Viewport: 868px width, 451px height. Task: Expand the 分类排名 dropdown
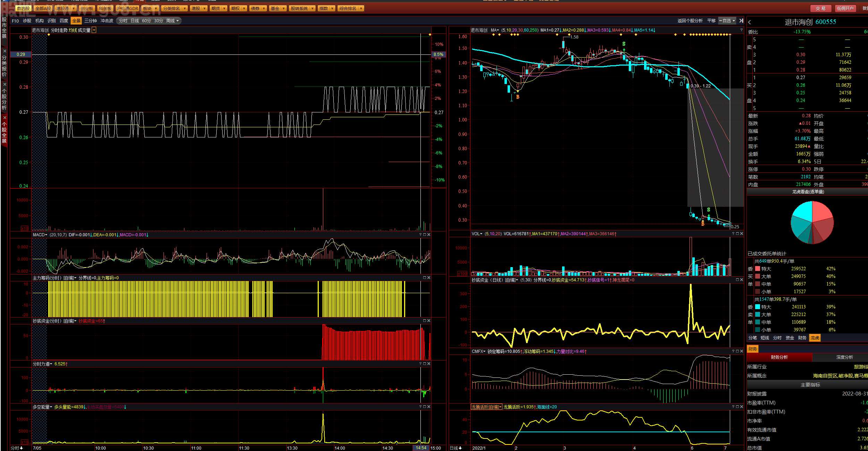pos(185,8)
